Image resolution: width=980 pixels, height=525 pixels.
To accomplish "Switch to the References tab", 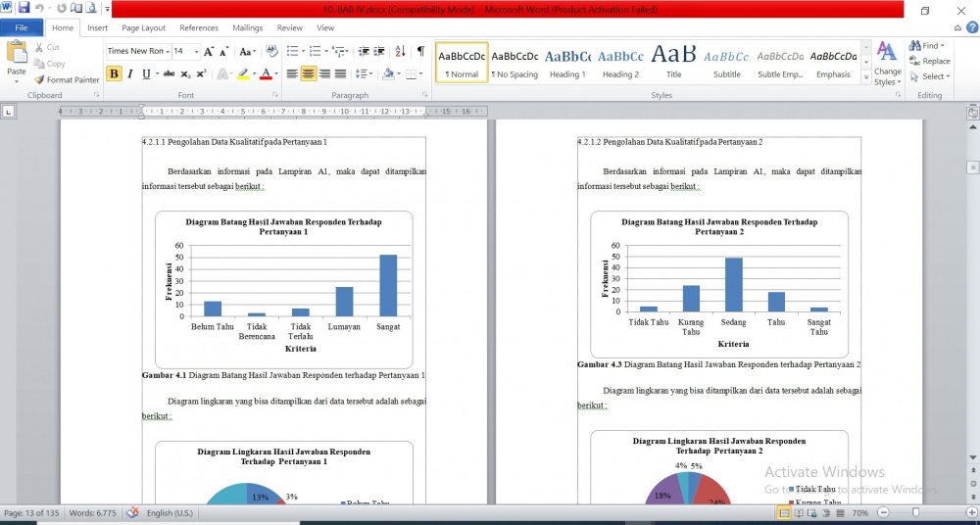I will tap(199, 27).
